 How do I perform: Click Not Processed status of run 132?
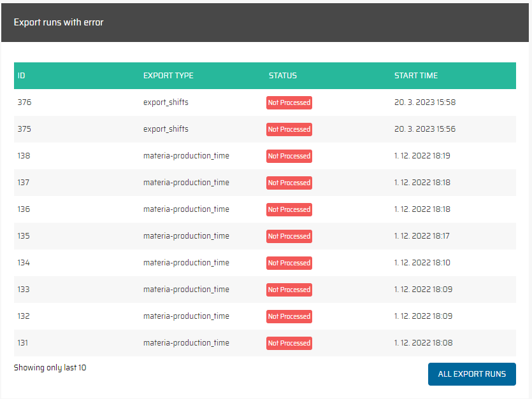tap(289, 316)
